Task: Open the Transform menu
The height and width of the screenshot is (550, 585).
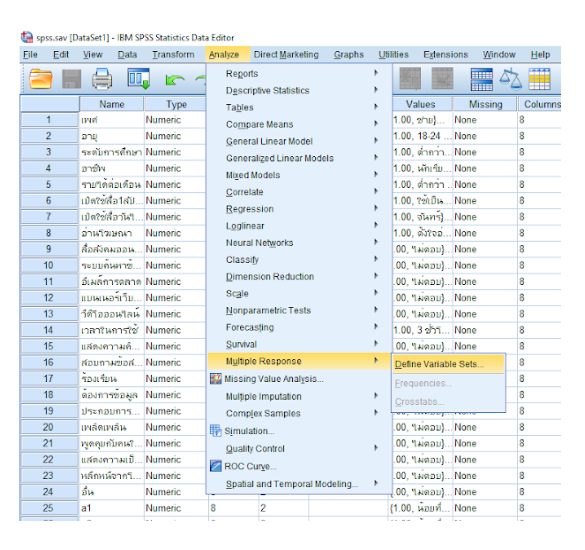Action: pos(173,54)
